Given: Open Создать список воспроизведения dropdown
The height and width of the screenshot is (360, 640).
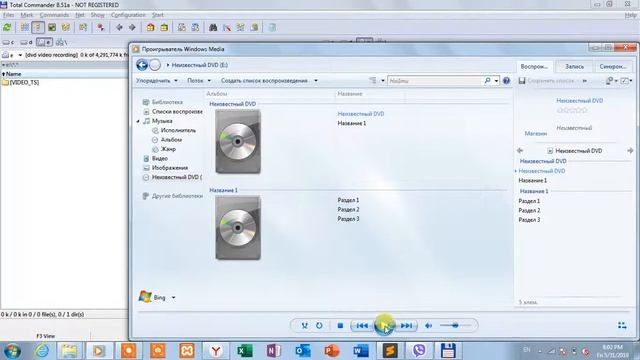Looking at the screenshot, I should pos(269,81).
